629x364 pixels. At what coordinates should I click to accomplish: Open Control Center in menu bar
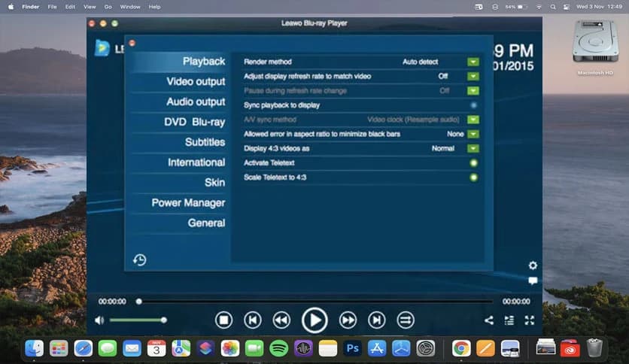pos(567,7)
